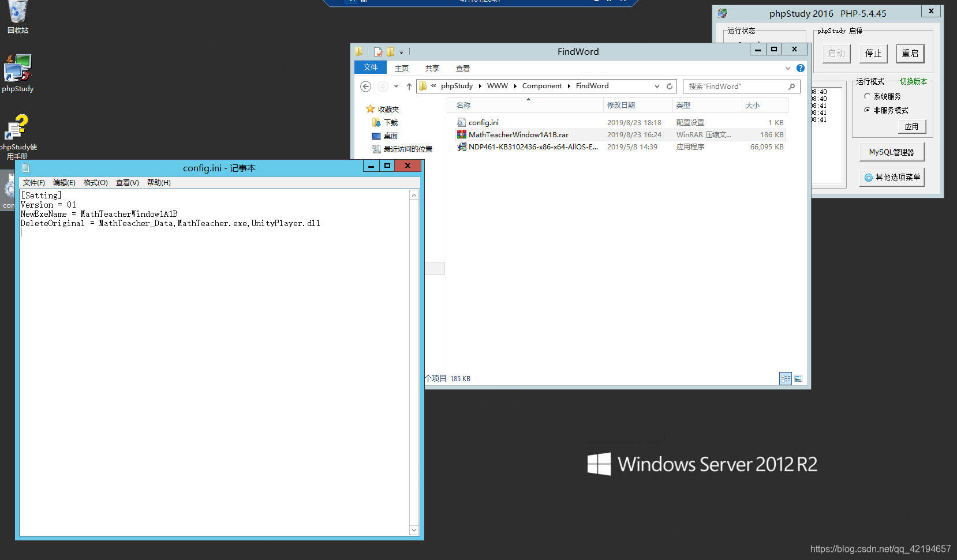Click the Desktop icon in sidebar
Image resolution: width=957 pixels, height=560 pixels.
coord(376,136)
